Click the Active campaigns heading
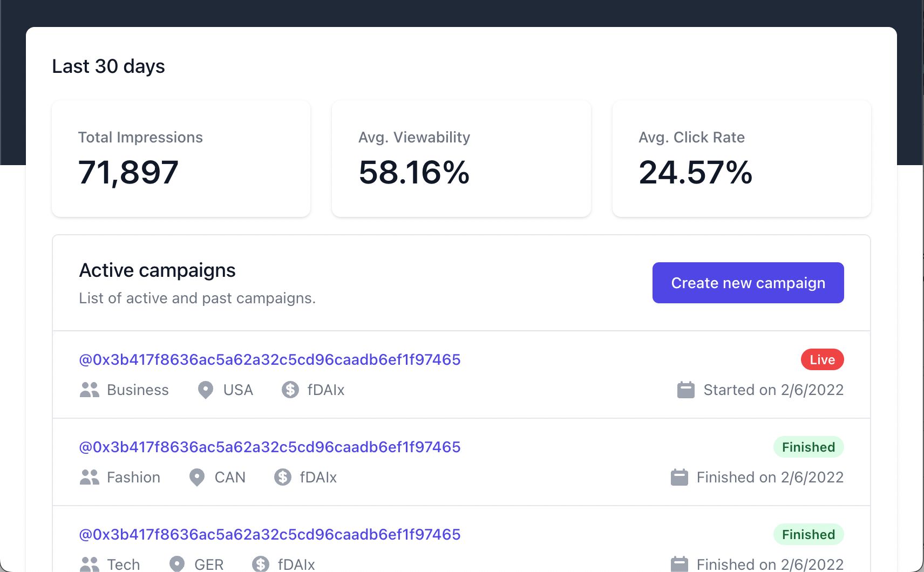Screen dimensions: 924x572 click(157, 270)
